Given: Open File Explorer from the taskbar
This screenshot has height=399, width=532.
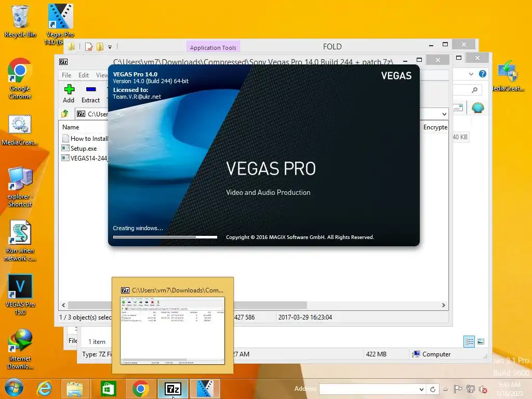Looking at the screenshot, I should (75, 389).
